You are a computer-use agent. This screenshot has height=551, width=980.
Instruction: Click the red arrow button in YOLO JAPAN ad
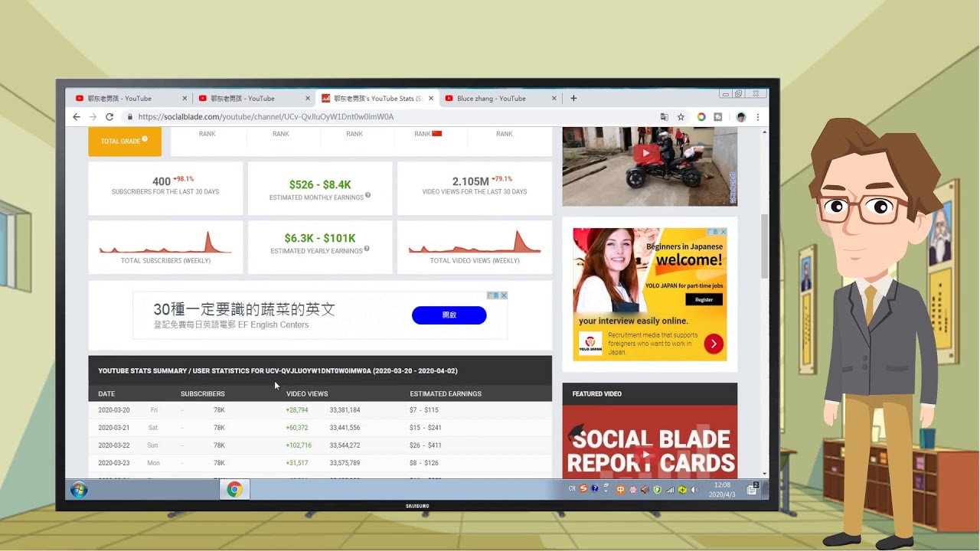click(714, 344)
